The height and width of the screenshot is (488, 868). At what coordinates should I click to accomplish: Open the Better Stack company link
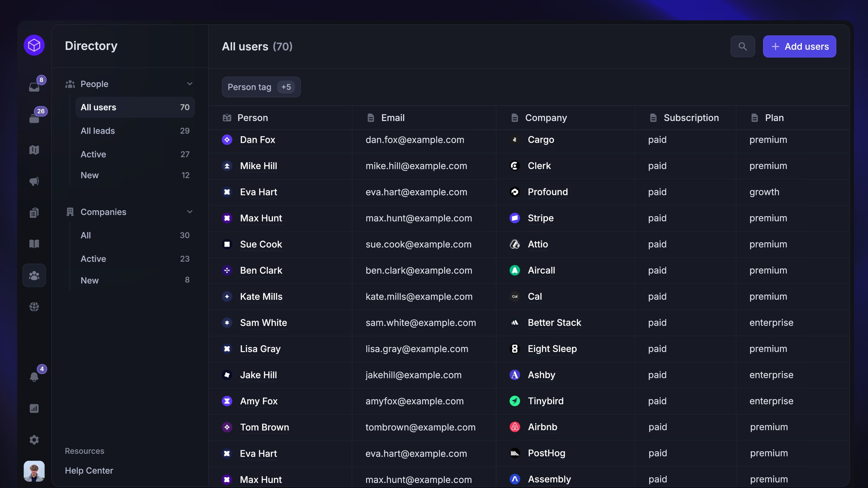click(555, 323)
